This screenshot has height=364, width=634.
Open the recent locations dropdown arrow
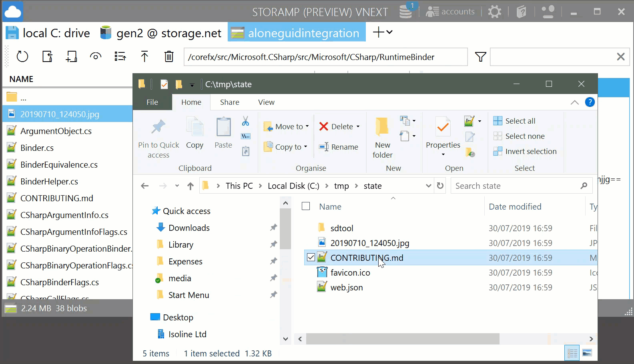(x=177, y=186)
